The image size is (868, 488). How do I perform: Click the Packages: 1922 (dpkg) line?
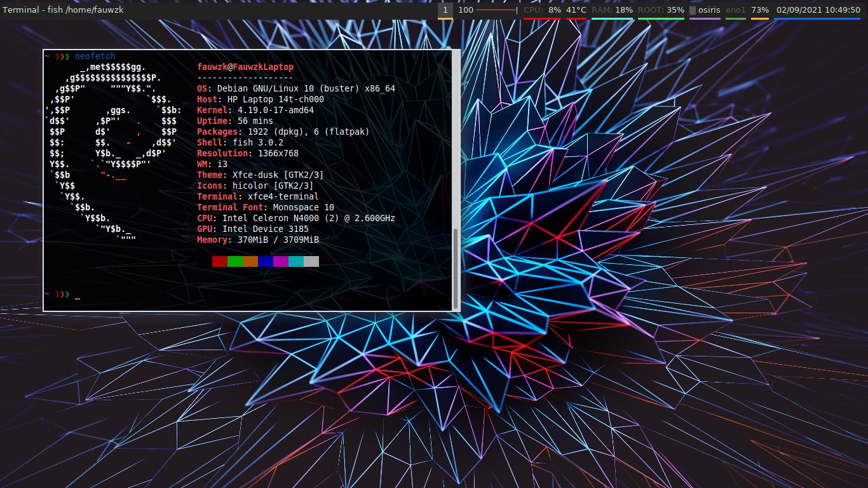click(283, 132)
